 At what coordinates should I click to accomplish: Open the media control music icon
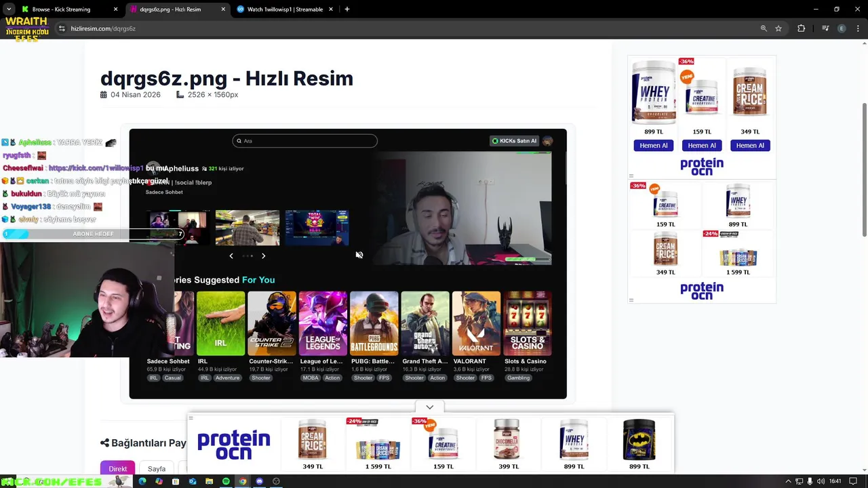(825, 28)
